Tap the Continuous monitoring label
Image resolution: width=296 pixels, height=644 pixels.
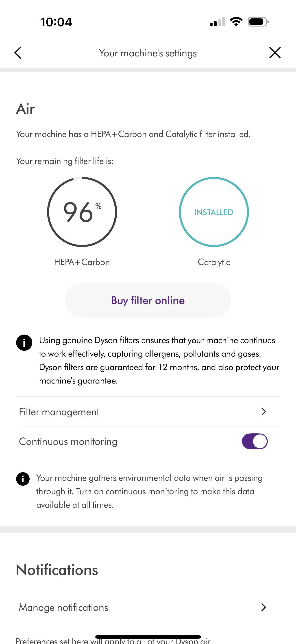(68, 441)
